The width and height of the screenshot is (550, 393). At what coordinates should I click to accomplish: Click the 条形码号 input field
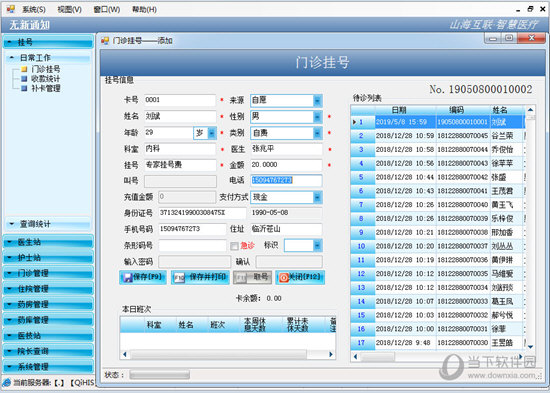(192, 246)
